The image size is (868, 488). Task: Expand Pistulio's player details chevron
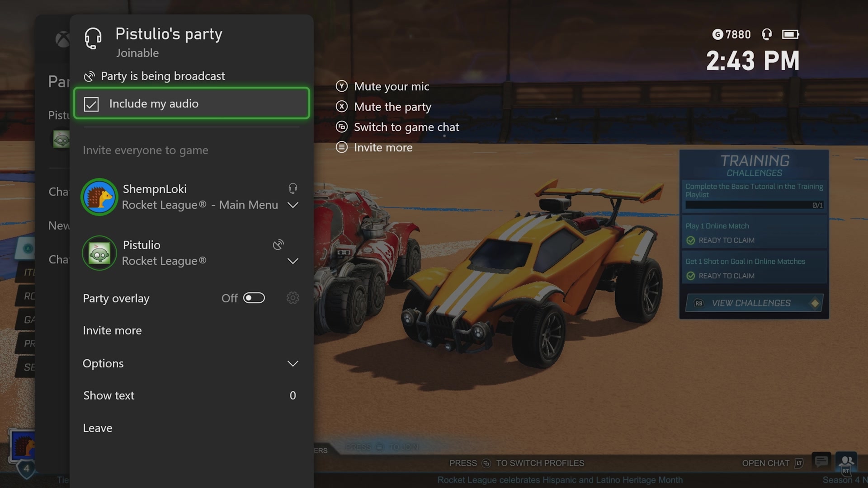point(293,261)
